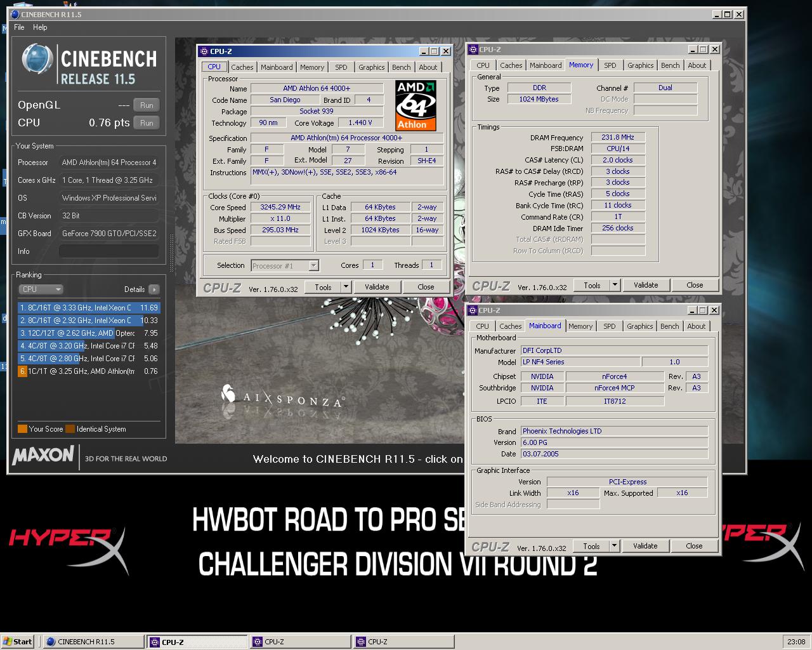Viewport: 812px width, 650px height.
Task: Click the Bus Speed value 295.03 MHz
Action: click(x=280, y=230)
